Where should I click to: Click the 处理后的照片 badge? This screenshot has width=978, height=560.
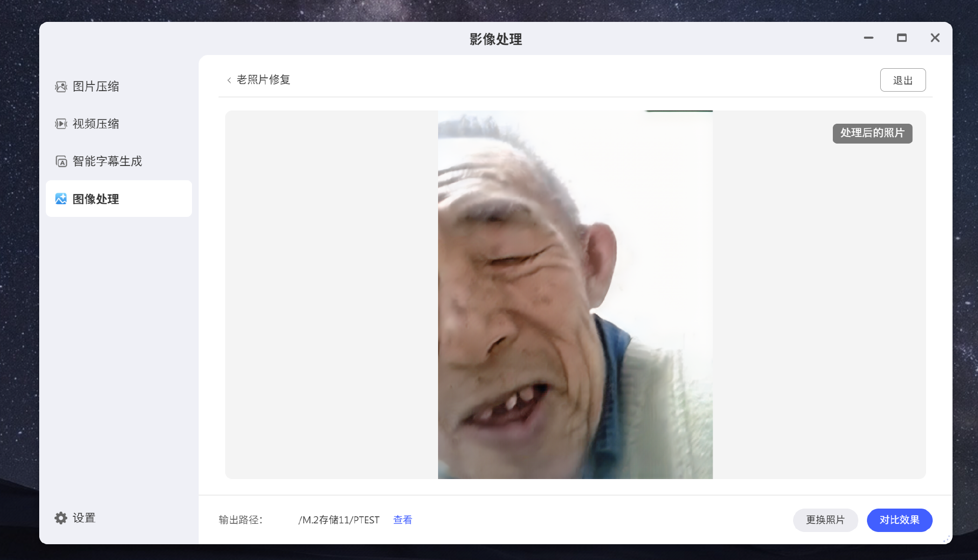872,133
